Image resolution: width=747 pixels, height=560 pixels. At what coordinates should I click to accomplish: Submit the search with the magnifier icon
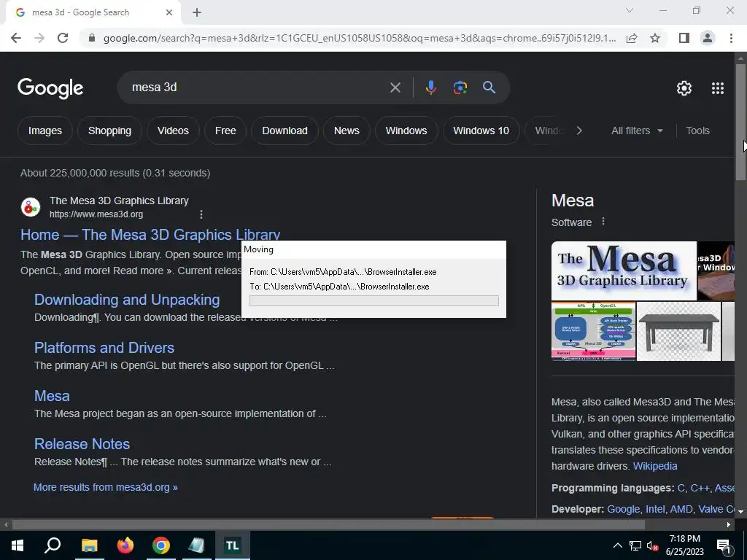click(489, 87)
